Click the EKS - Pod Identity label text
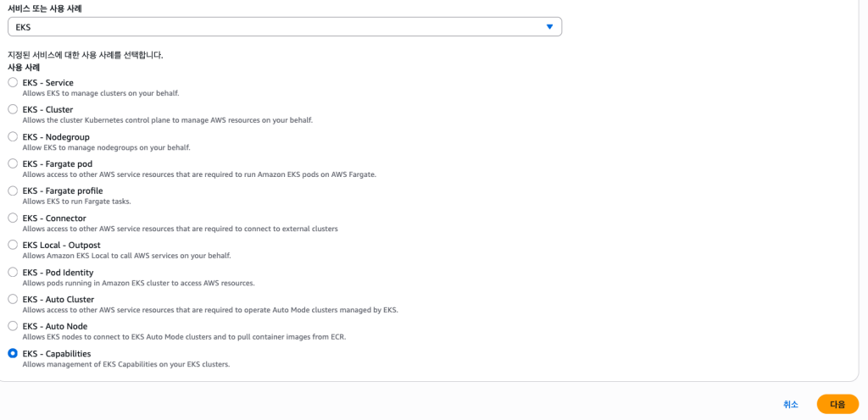868x420 pixels. click(x=58, y=273)
